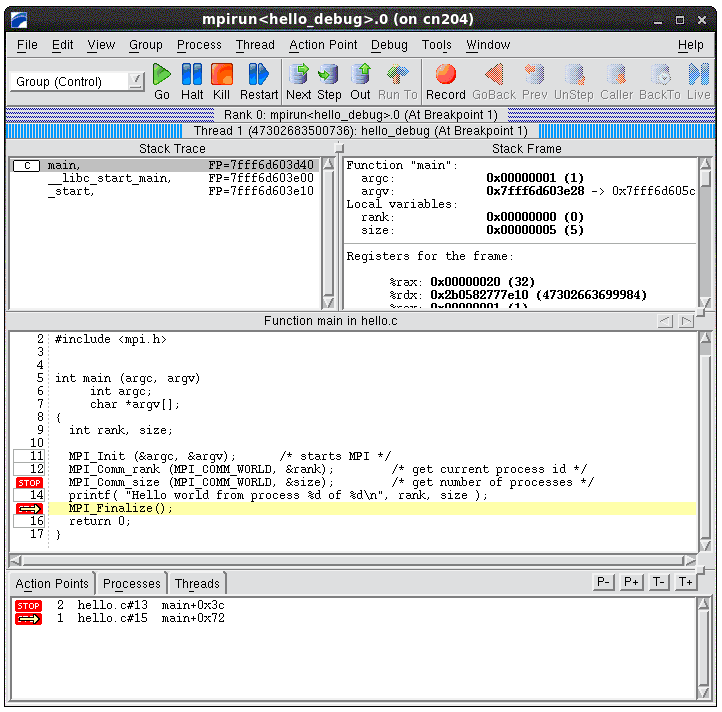The image size is (722, 712).
Task: Open the Group (Control) dropdown
Action: click(78, 82)
